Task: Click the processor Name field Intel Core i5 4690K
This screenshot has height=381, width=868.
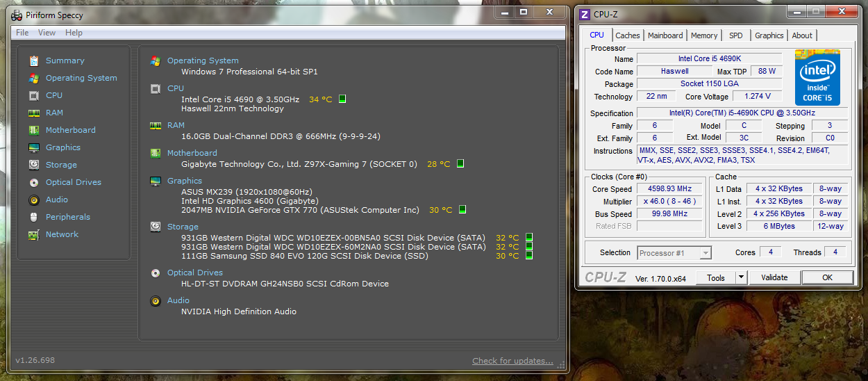Action: (709, 59)
